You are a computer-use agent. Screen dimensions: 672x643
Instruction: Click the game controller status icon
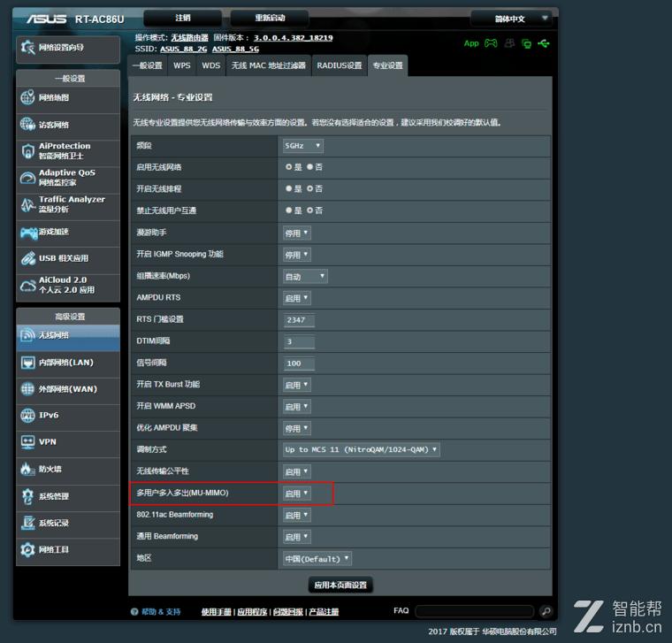click(x=492, y=43)
